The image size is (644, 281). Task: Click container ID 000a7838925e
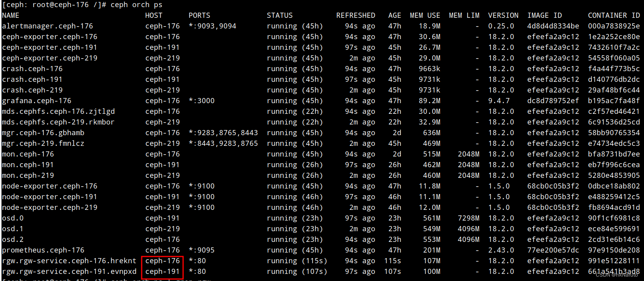click(614, 26)
